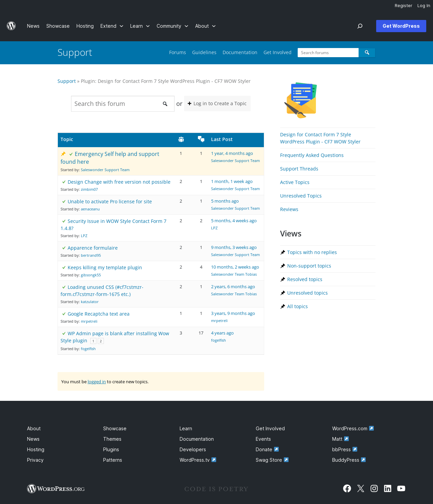Click search icon in 'Search this forum' box

pyautogui.click(x=165, y=104)
